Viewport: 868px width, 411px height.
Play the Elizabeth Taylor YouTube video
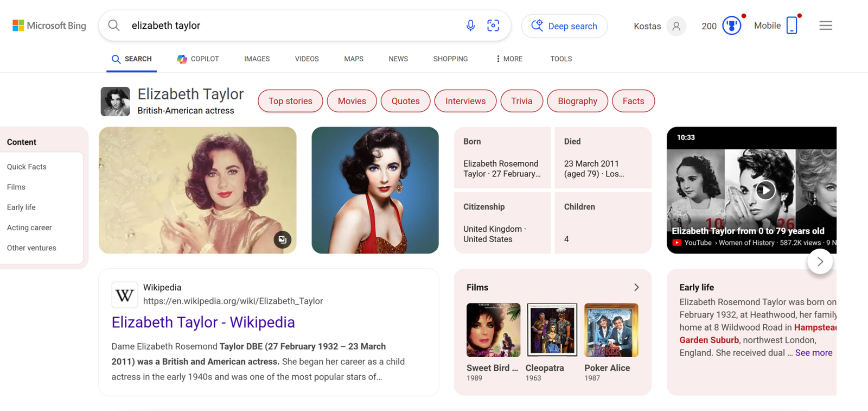(x=765, y=190)
